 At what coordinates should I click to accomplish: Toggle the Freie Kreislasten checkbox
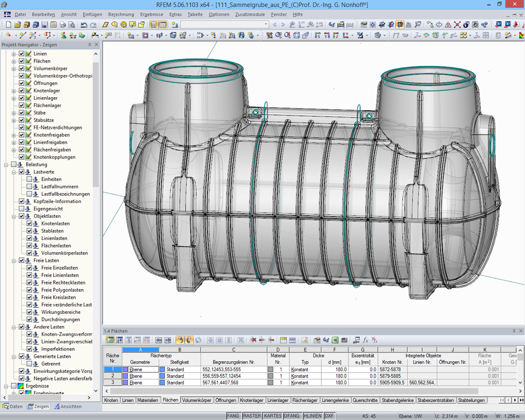click(x=29, y=297)
